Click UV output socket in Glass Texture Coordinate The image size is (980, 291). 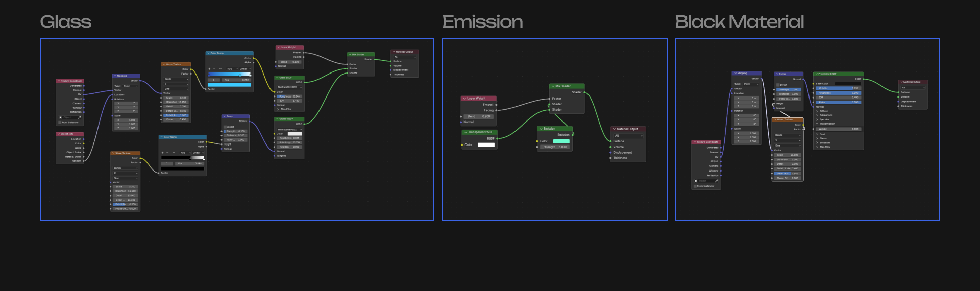[x=84, y=94]
